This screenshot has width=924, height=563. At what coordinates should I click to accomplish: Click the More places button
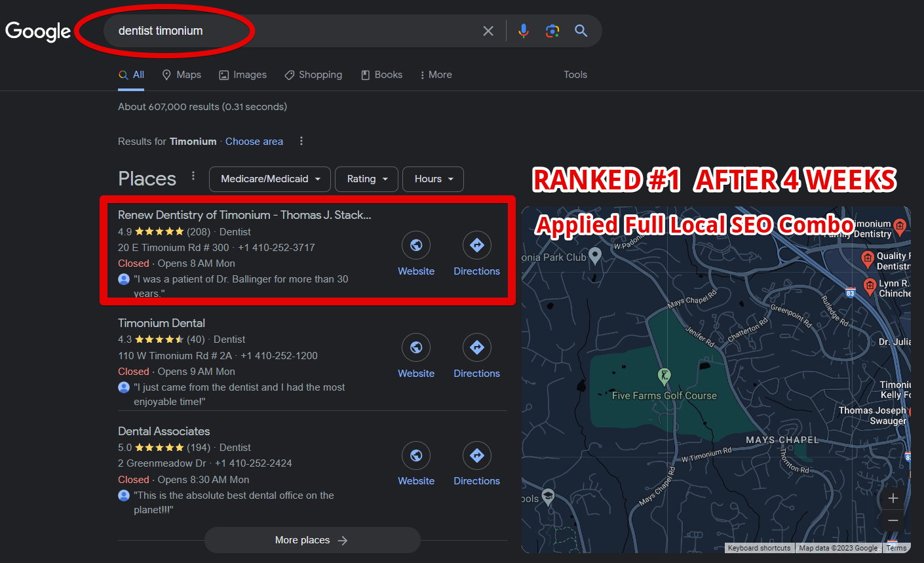point(312,540)
